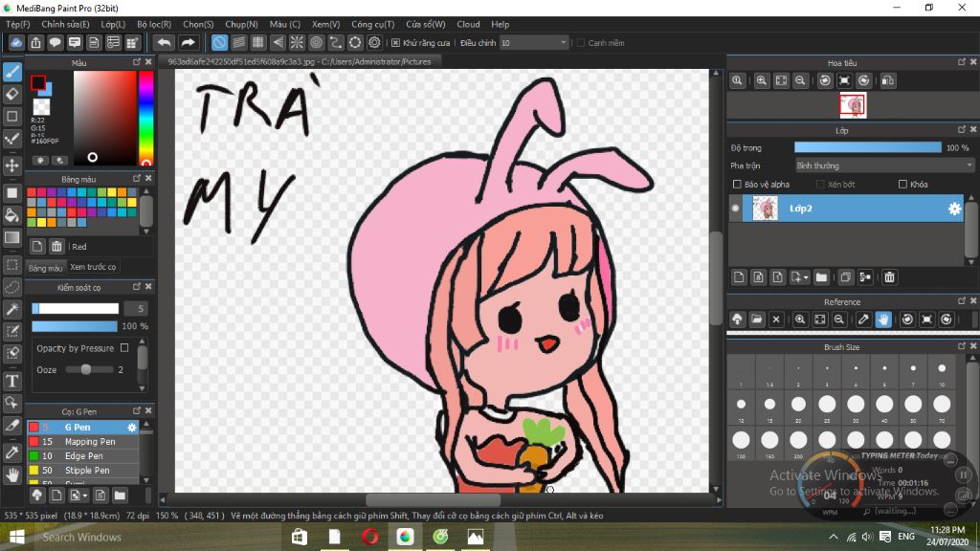Open Cloud menu
Image resolution: width=980 pixels, height=551 pixels.
468,24
